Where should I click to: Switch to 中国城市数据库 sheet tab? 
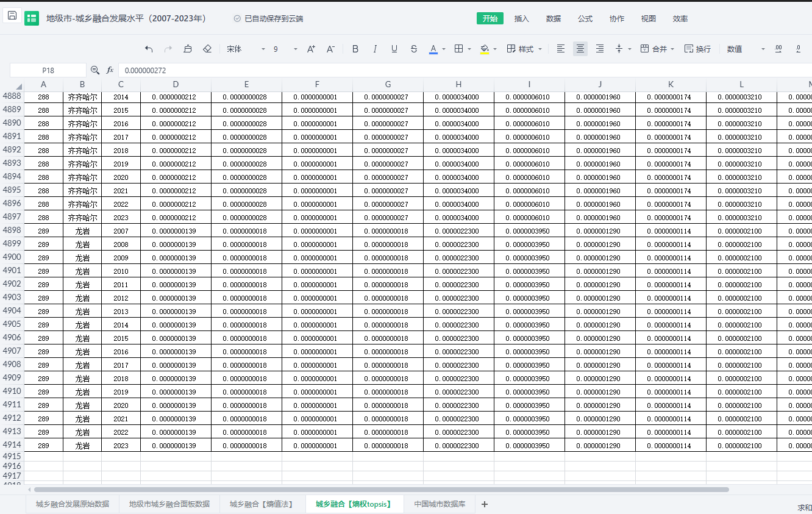tap(440, 504)
